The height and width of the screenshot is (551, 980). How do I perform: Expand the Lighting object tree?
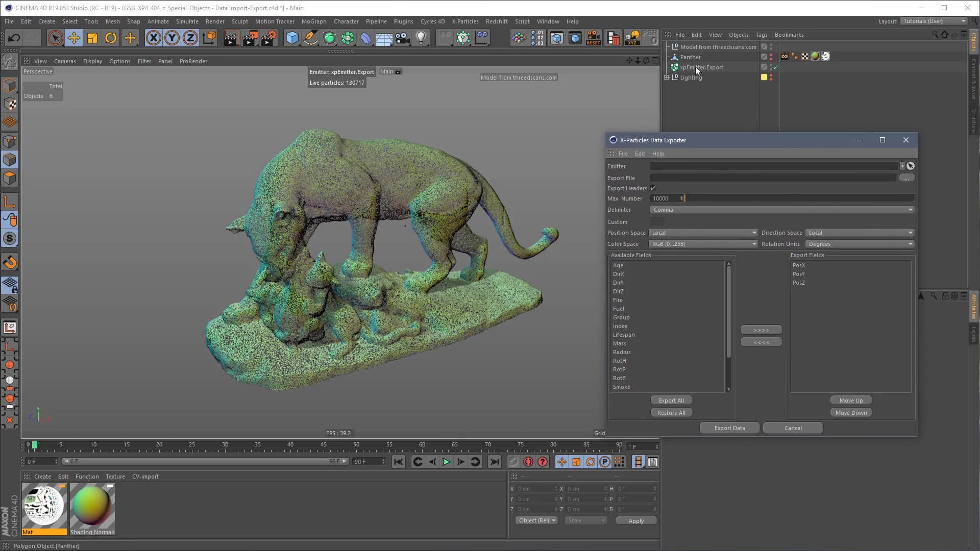tap(667, 78)
